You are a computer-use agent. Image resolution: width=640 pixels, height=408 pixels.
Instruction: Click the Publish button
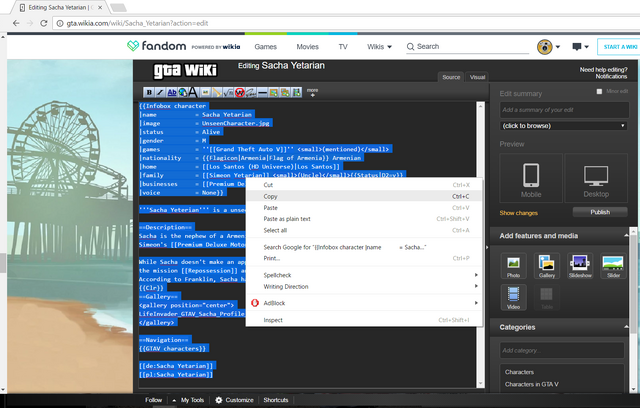tap(600, 212)
